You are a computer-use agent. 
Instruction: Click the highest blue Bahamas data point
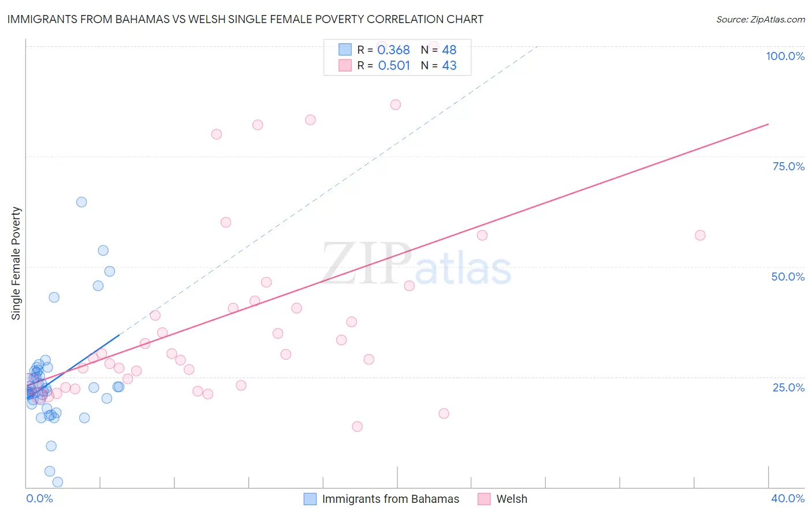(x=81, y=202)
